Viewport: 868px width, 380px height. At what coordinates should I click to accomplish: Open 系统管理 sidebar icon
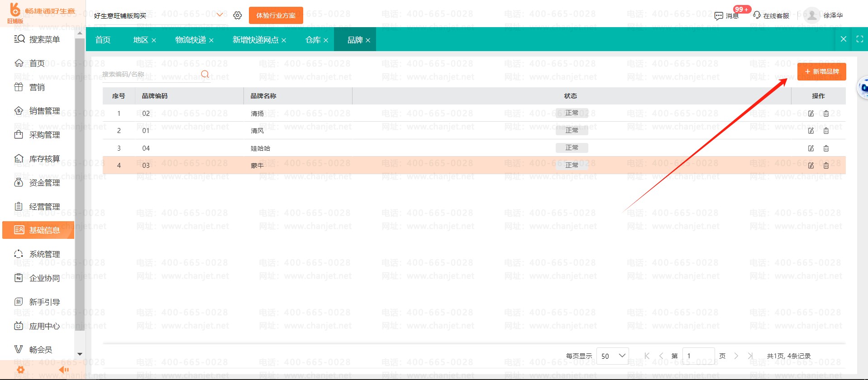click(x=19, y=254)
